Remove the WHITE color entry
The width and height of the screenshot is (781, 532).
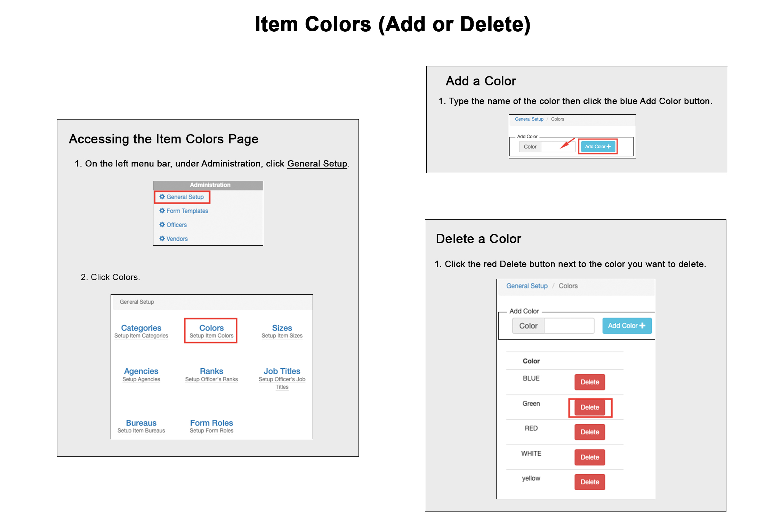point(589,457)
